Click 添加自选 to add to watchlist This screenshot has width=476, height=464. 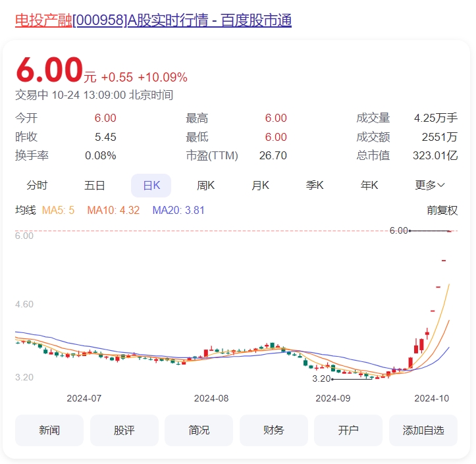pyautogui.click(x=423, y=430)
